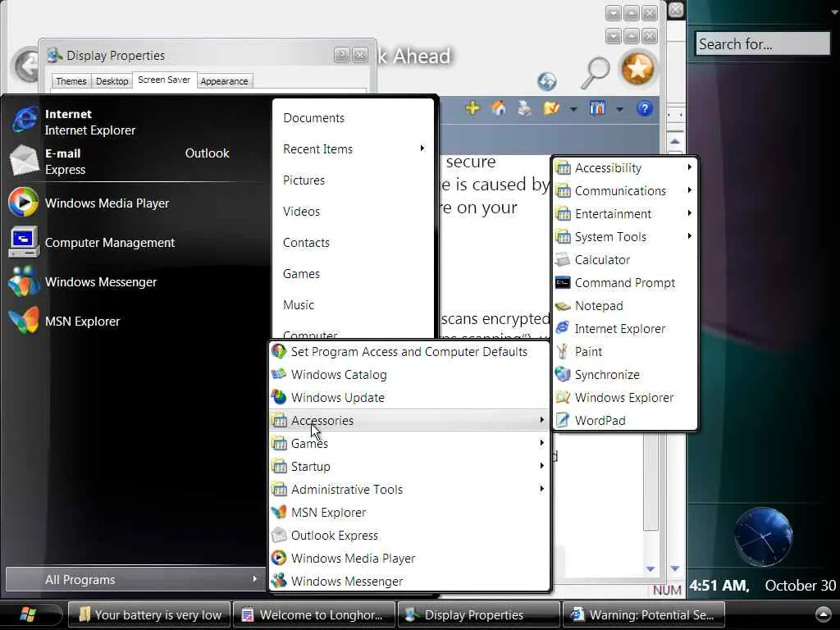Open MSN Explorer in All Programs list
The width and height of the screenshot is (840, 630).
pos(409,513)
